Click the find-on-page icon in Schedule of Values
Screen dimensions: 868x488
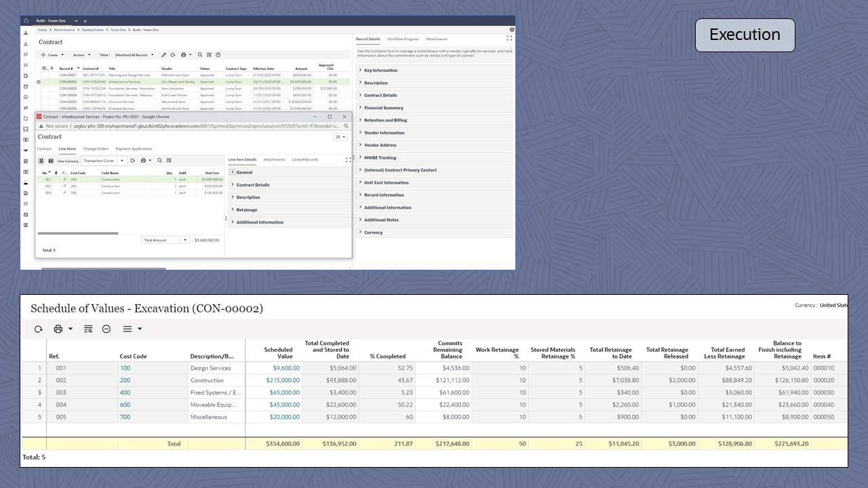(x=88, y=329)
